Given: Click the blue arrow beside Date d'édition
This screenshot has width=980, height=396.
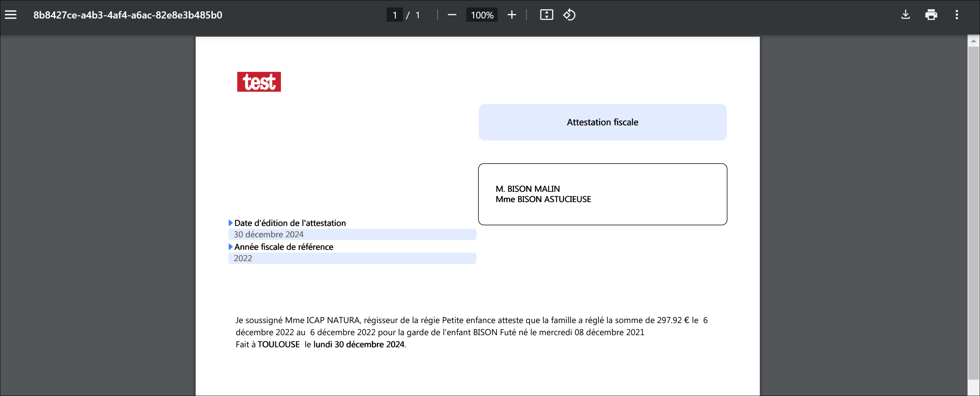Looking at the screenshot, I should point(230,223).
